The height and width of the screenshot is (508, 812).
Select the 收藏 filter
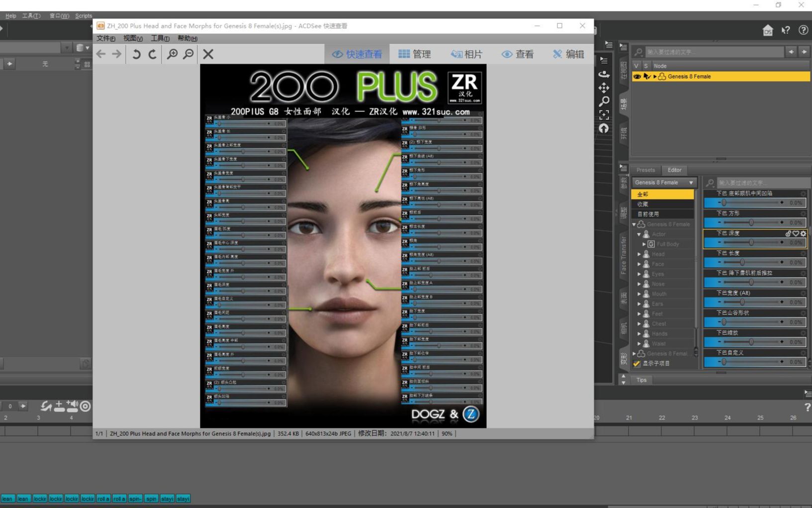[663, 204]
